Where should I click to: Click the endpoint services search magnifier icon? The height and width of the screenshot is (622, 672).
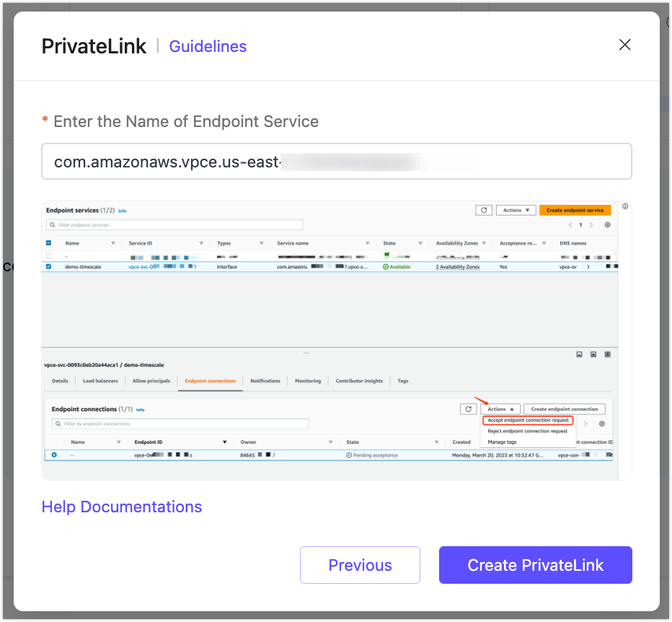coord(52,225)
